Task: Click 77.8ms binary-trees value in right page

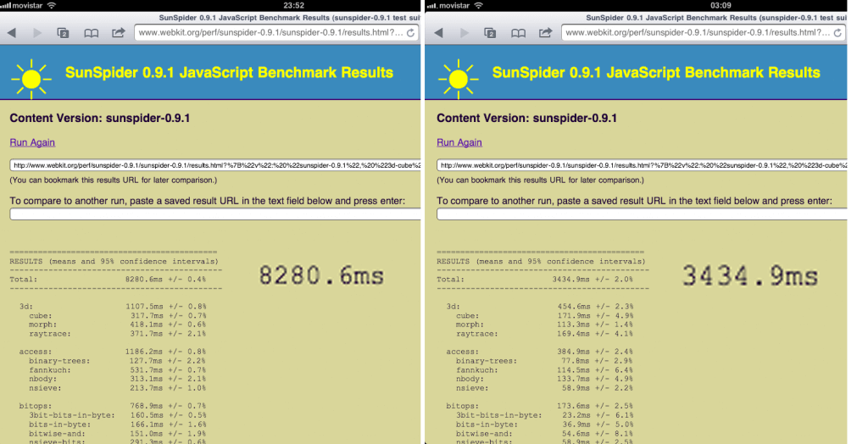Action: tap(576, 361)
